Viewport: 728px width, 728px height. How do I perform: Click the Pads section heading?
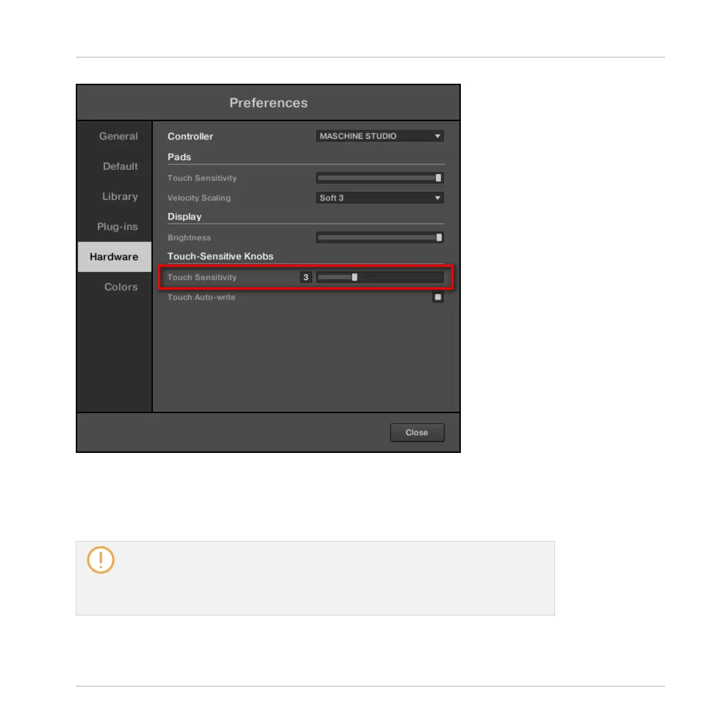(179, 157)
